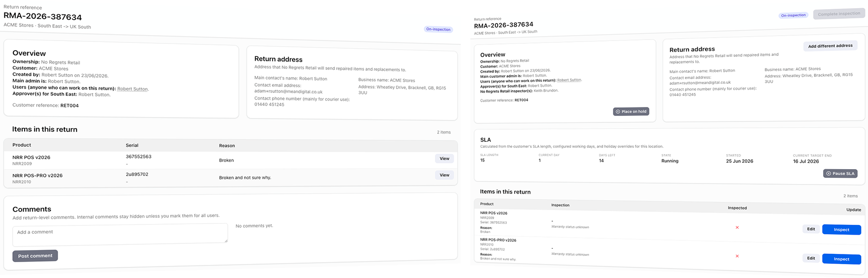Screen dimensions: 868x278
Task: Select serial number 2u895702 in Serial column
Action: [x=137, y=174]
